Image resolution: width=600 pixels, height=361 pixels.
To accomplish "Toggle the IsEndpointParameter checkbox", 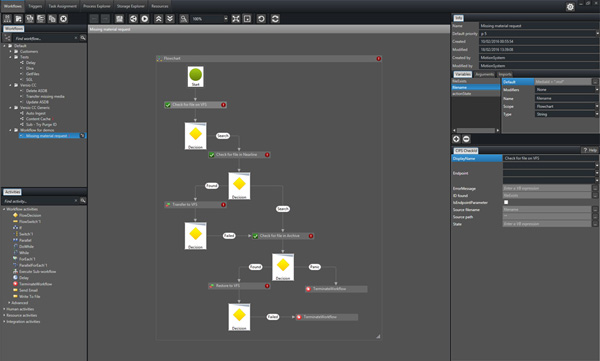I will [506, 202].
